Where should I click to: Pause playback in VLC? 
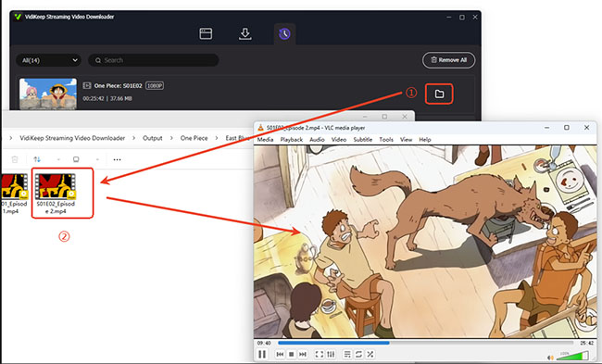coord(262,354)
